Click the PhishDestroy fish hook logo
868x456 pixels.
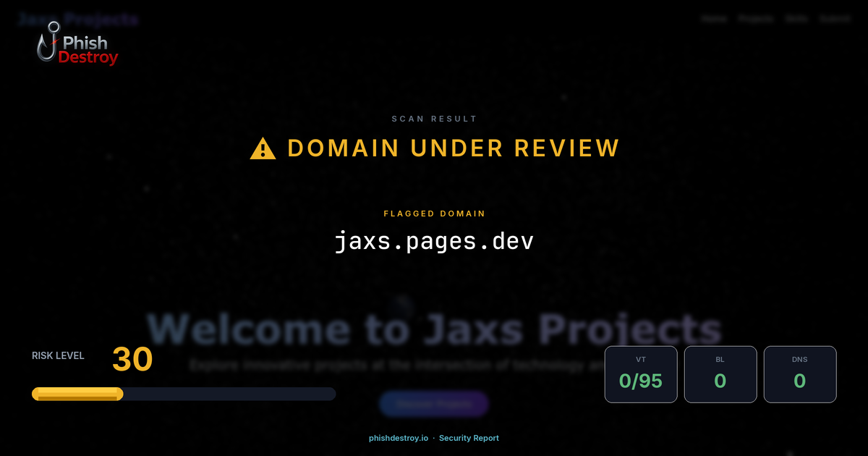click(49, 42)
